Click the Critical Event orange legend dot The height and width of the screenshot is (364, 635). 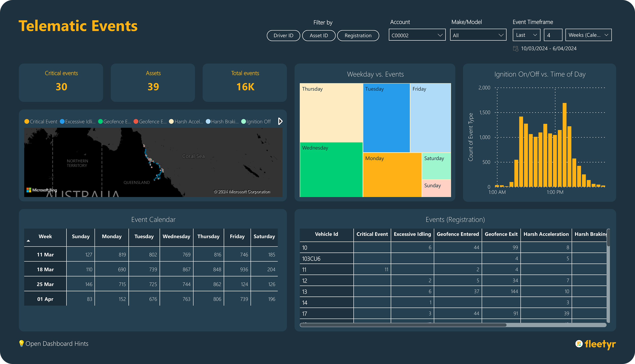tap(27, 121)
